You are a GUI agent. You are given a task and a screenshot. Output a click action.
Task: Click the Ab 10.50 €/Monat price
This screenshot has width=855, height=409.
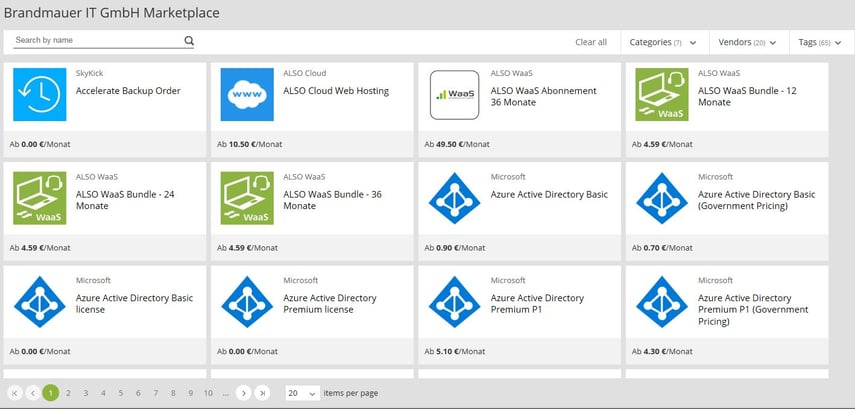tap(250, 145)
